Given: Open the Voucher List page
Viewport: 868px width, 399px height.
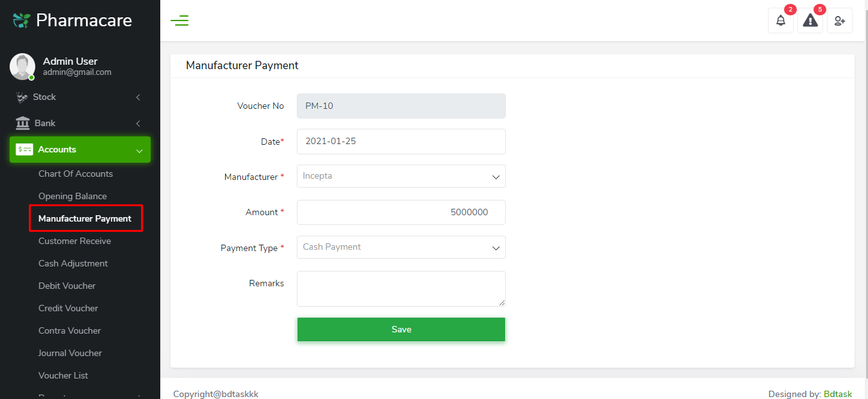Looking at the screenshot, I should tap(63, 375).
